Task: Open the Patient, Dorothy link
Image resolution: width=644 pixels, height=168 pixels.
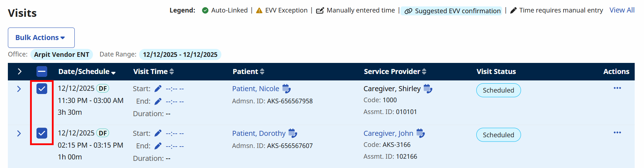Action: coord(259,133)
